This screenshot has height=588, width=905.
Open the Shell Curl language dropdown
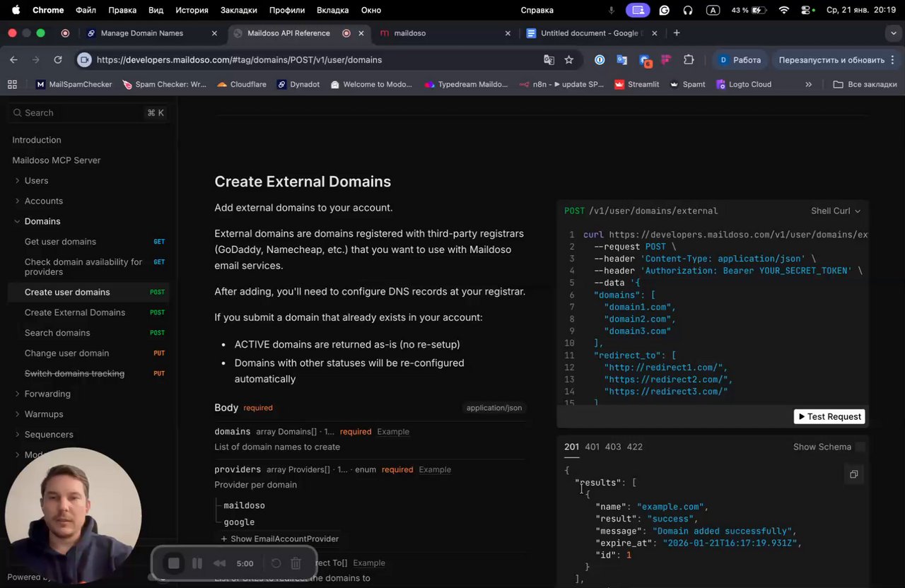click(836, 211)
